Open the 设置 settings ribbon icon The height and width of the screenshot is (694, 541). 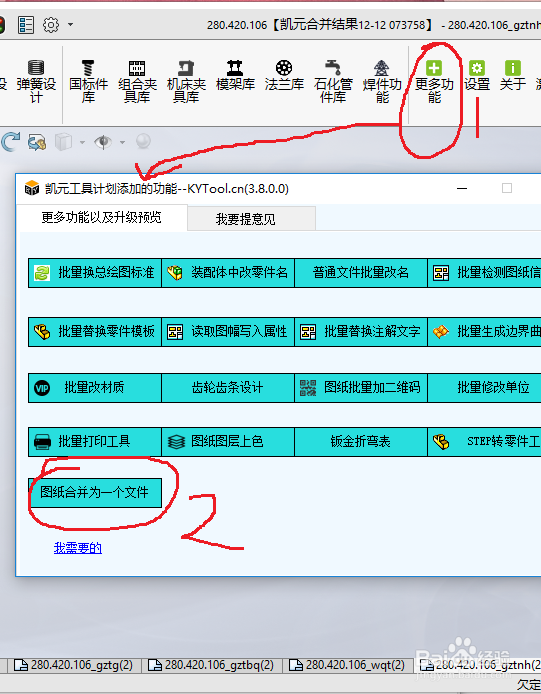coord(477,75)
